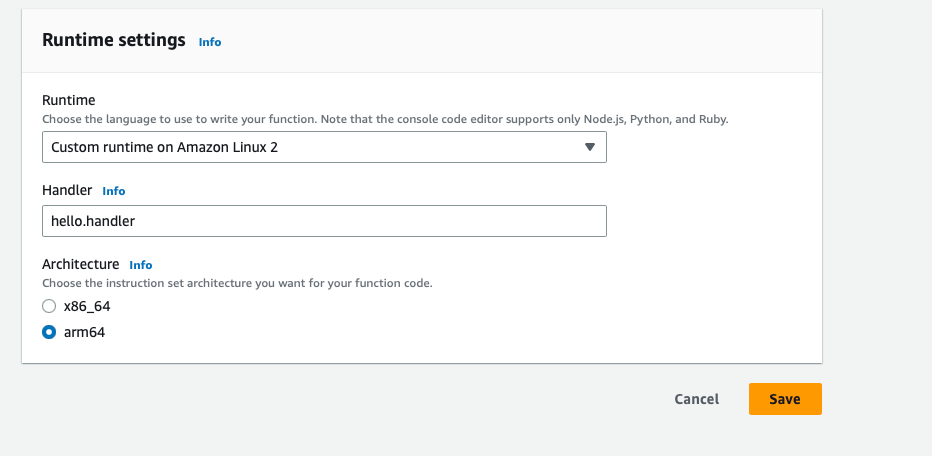Click the Runtime language description text
This screenshot has height=456, width=932.
point(385,119)
